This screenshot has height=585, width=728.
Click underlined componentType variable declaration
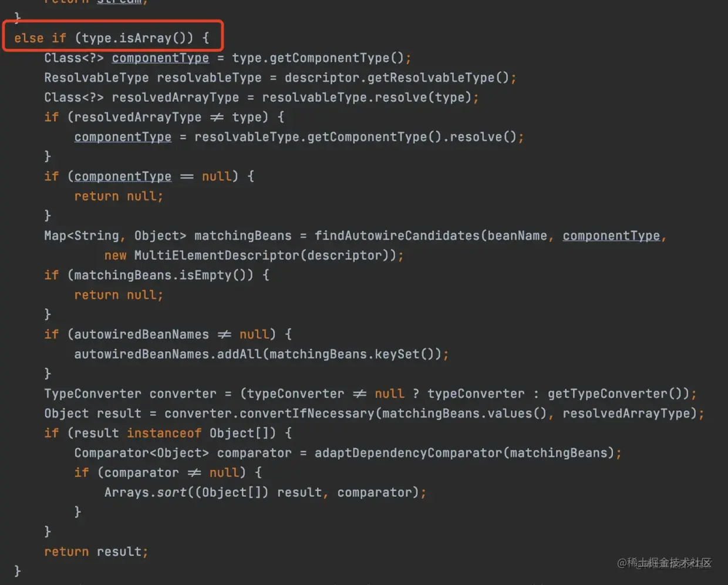coord(160,58)
